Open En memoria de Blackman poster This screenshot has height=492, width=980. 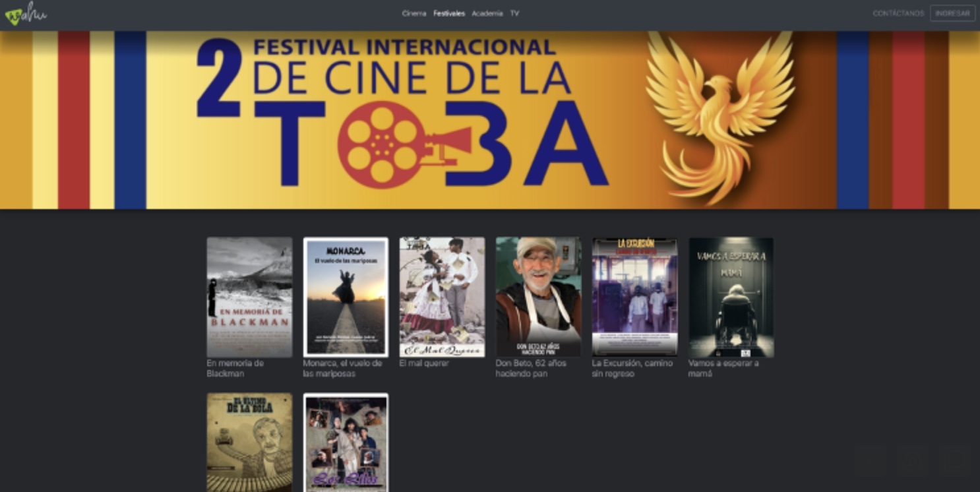pos(249,297)
